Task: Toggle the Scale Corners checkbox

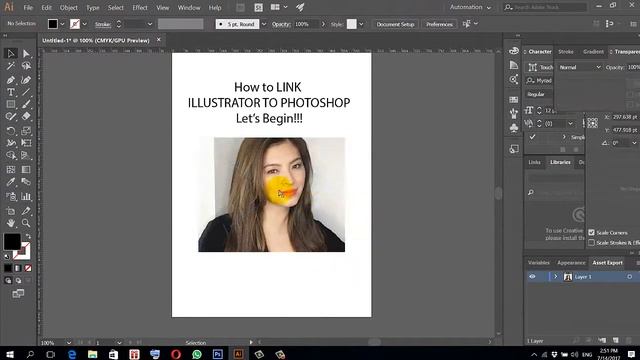Action: 591,232
